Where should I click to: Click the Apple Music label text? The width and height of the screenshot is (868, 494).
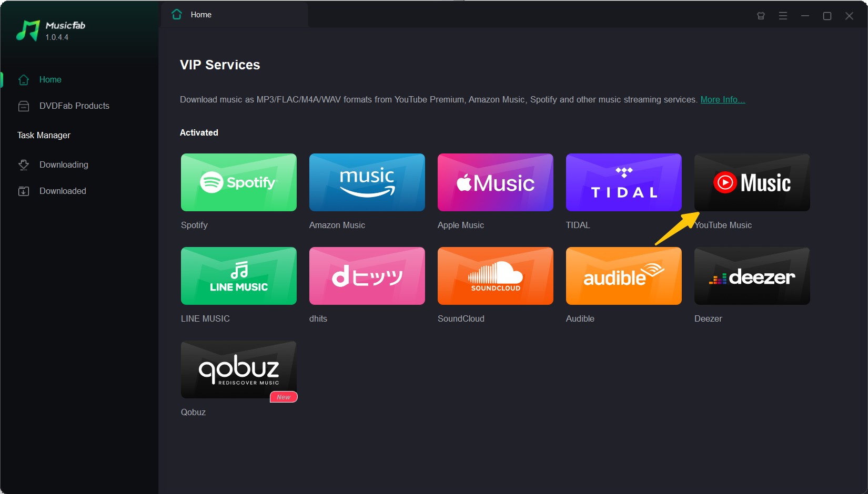(461, 225)
